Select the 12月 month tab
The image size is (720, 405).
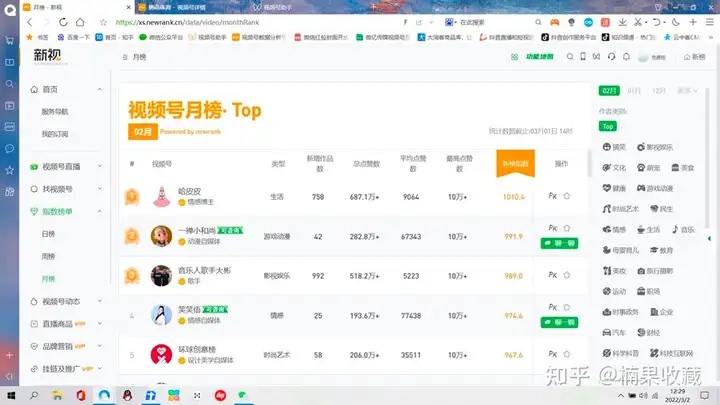tap(659, 90)
